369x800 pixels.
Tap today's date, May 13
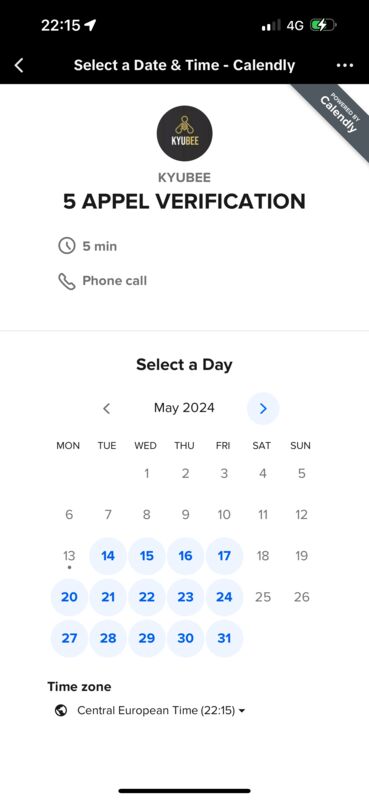click(x=69, y=556)
